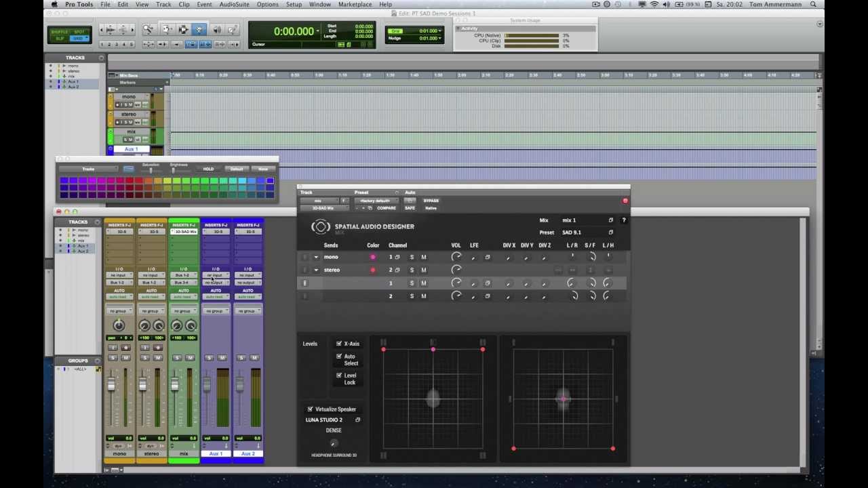This screenshot has width=868, height=488.
Task: Open the Aux 1 no output selector
Action: coord(216,283)
